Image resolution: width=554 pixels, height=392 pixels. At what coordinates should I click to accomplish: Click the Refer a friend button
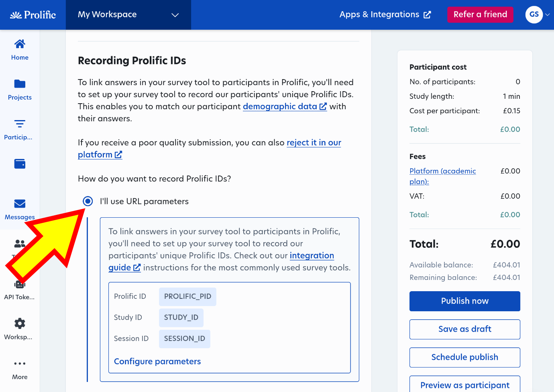pyautogui.click(x=480, y=15)
